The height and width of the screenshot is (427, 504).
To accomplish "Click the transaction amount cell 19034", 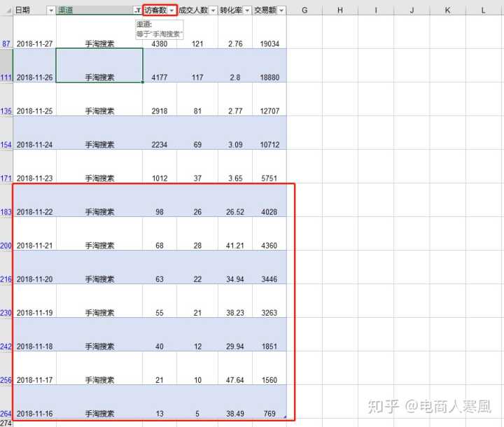I will [x=269, y=43].
